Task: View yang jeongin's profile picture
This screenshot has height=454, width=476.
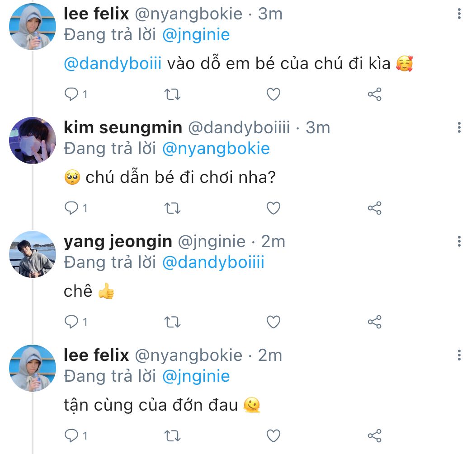Action: pos(33,254)
